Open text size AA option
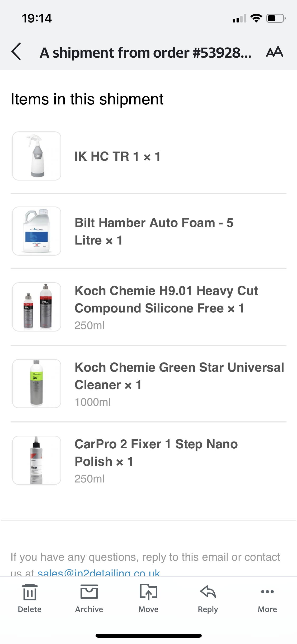Image resolution: width=297 pixels, height=644 pixels. 275,52
